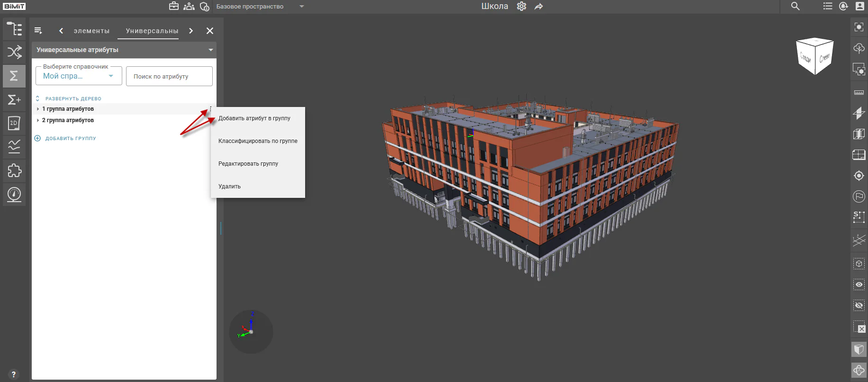Image resolution: width=868 pixels, height=382 pixels.
Task: Click the Поиск по атрибуту search field
Action: pyautogui.click(x=169, y=76)
